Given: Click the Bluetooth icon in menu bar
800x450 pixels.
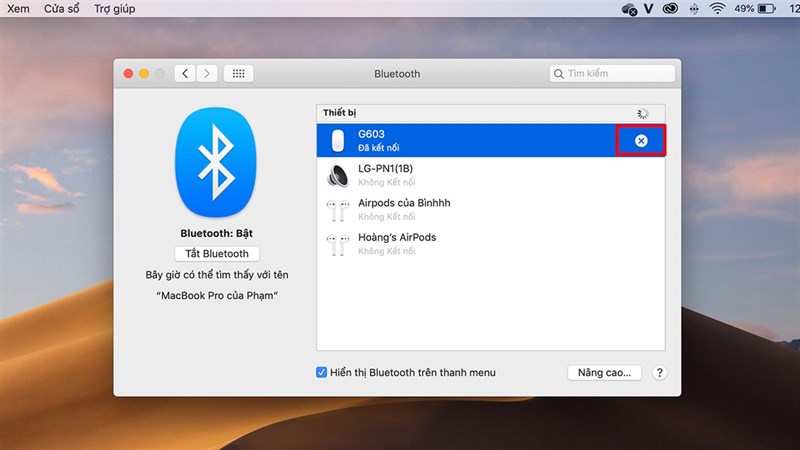Looking at the screenshot, I should [694, 9].
